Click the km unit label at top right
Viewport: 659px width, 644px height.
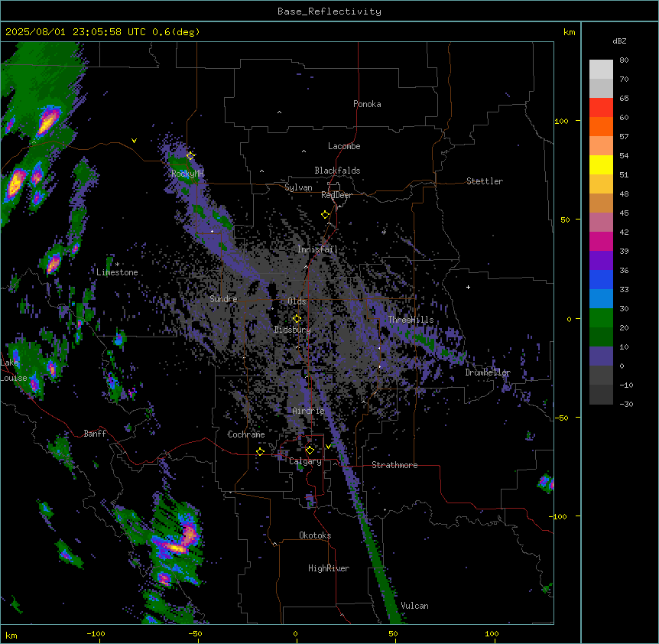[569, 32]
